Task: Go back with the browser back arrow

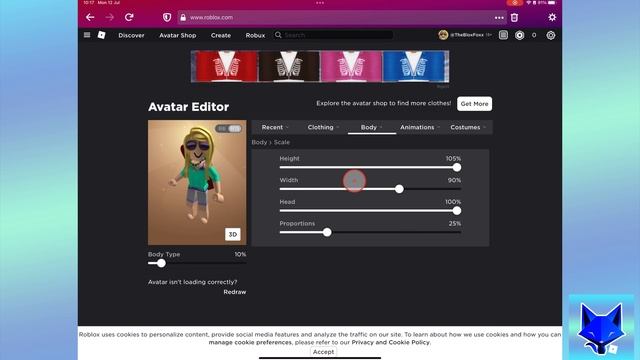Action: [90, 17]
